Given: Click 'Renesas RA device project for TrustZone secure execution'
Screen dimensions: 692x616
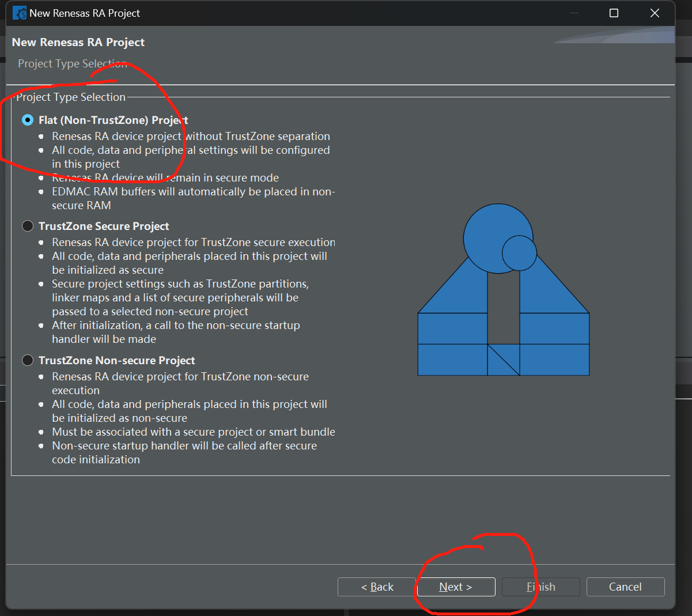Looking at the screenshot, I should point(194,242).
